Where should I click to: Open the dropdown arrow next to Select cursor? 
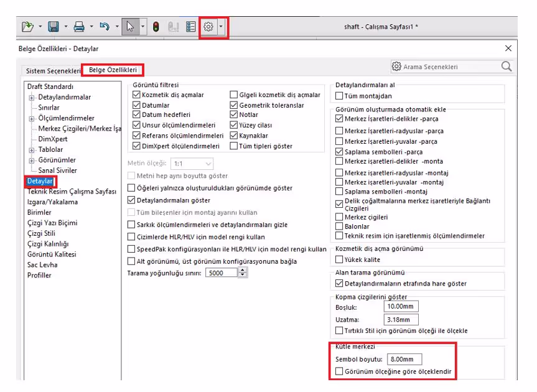[143, 26]
